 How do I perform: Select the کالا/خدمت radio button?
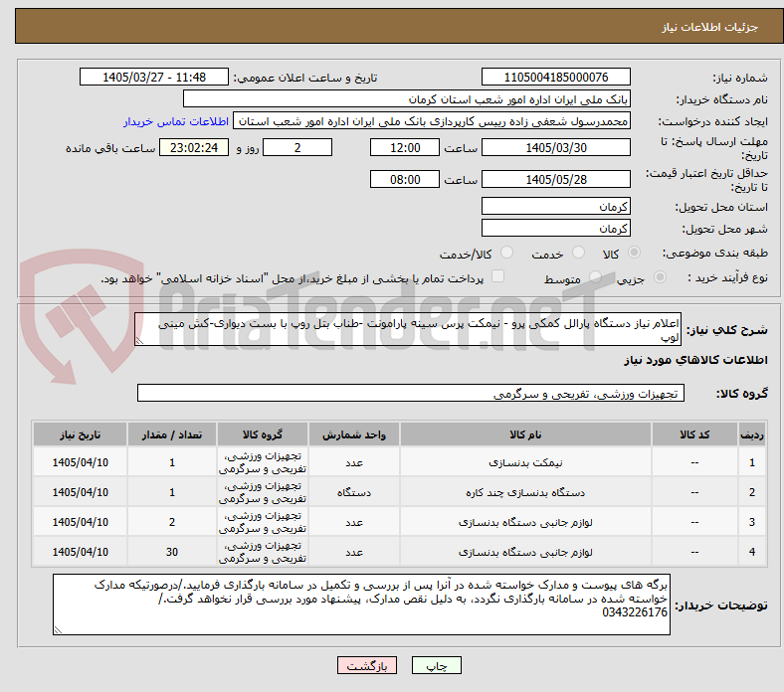[x=506, y=253]
